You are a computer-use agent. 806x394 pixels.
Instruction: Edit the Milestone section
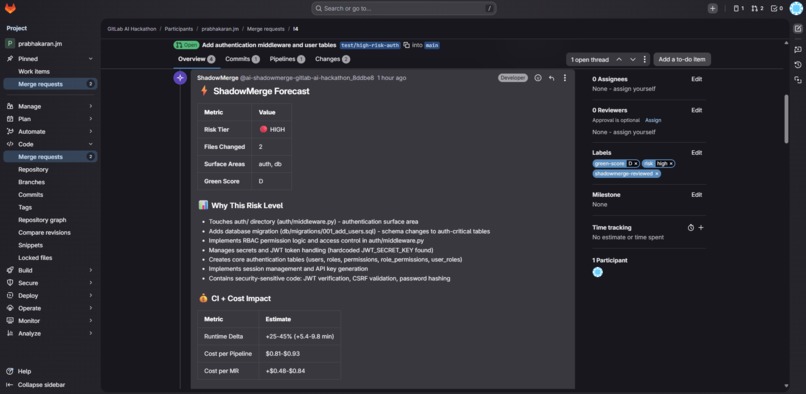[697, 195]
